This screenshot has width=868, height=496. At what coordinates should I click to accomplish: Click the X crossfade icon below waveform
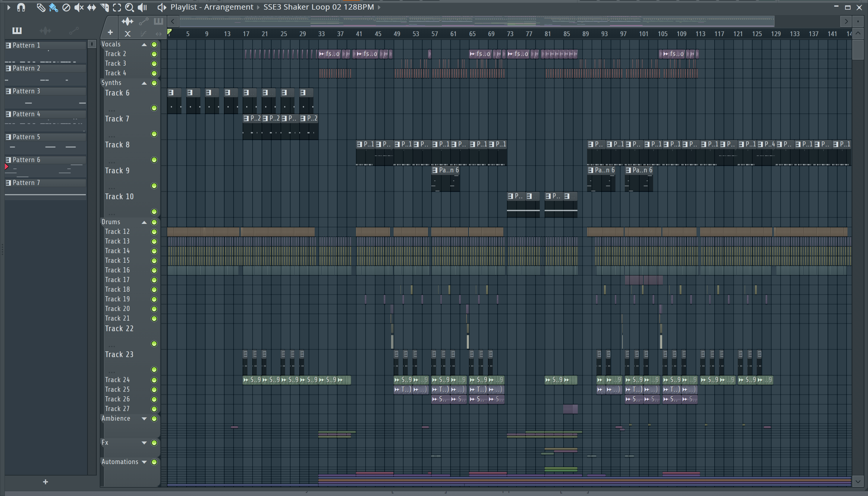pyautogui.click(x=127, y=34)
